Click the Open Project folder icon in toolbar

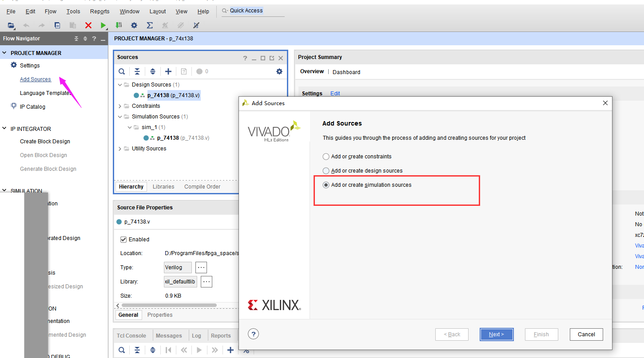pyautogui.click(x=11, y=25)
